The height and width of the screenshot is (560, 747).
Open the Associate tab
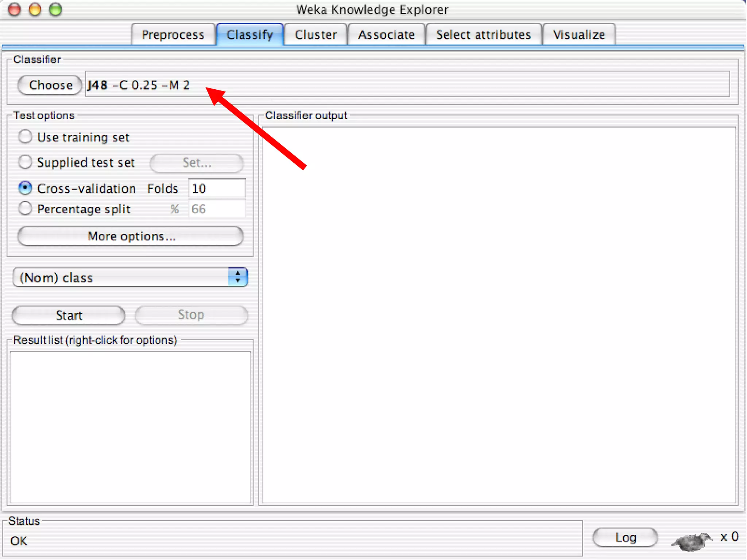[x=386, y=35]
